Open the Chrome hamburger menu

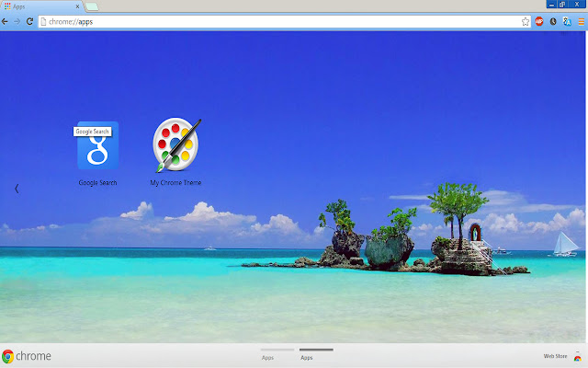click(x=581, y=22)
